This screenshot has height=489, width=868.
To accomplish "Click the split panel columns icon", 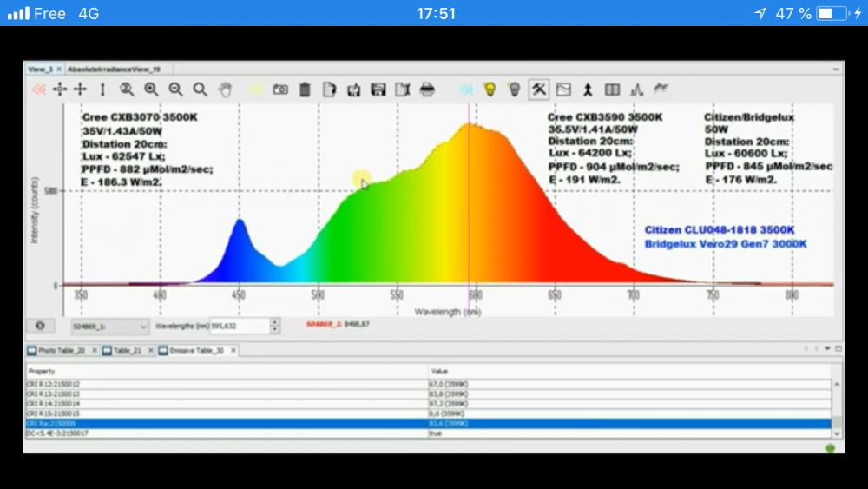I will 612,89.
